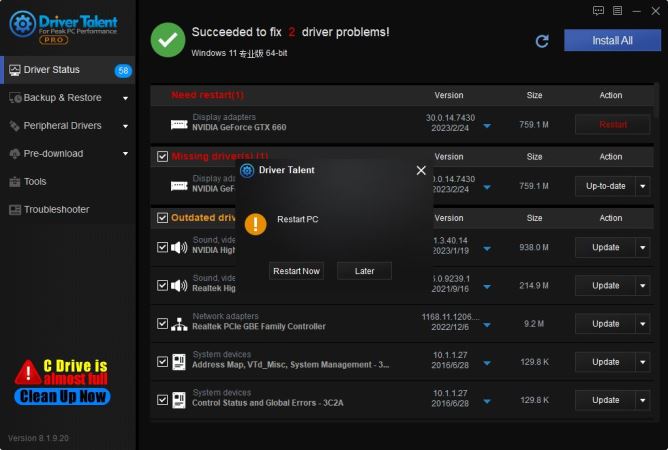Image resolution: width=668 pixels, height=450 pixels.
Task: Click display adapter icon in Missing drivers row
Action: point(179,186)
